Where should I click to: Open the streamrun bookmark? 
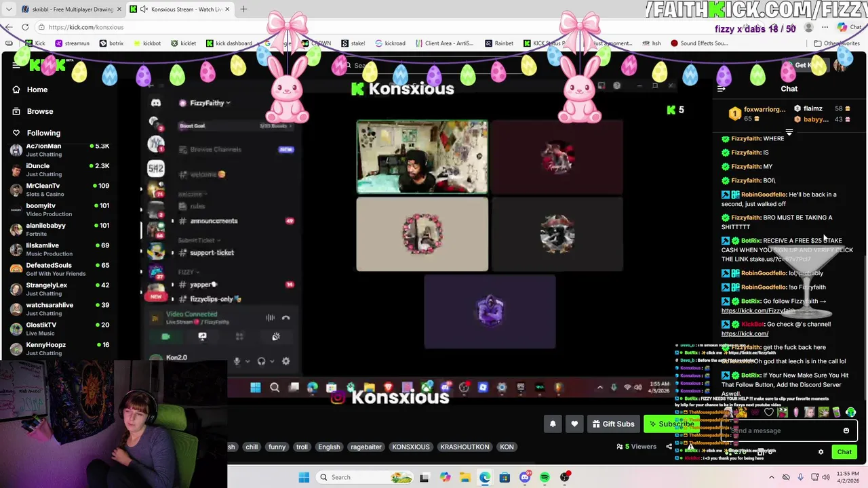(72, 43)
